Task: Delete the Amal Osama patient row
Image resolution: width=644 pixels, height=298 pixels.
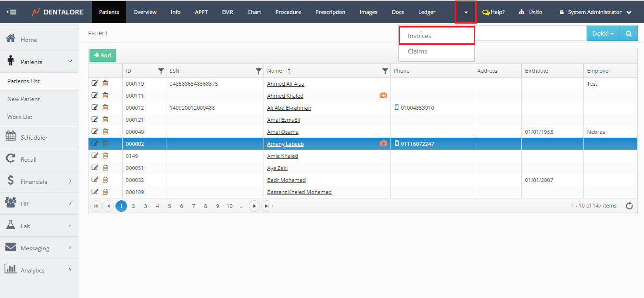Action: click(105, 131)
